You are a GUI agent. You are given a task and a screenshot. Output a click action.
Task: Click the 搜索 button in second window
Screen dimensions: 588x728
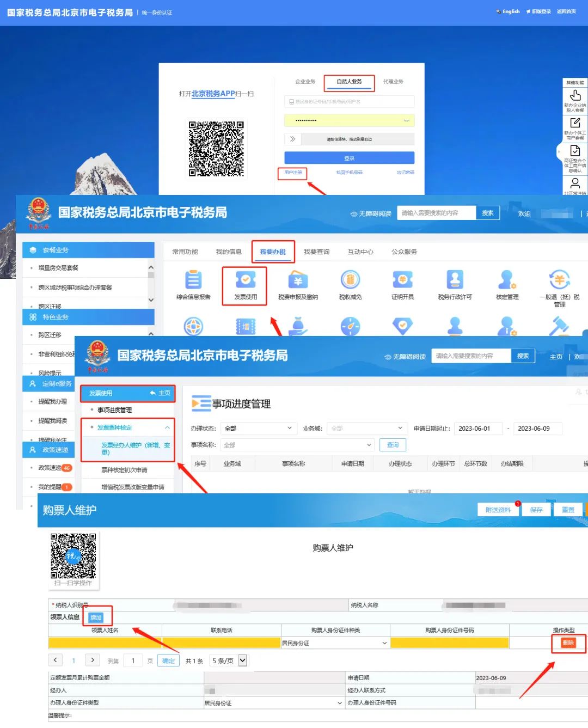tap(488, 213)
